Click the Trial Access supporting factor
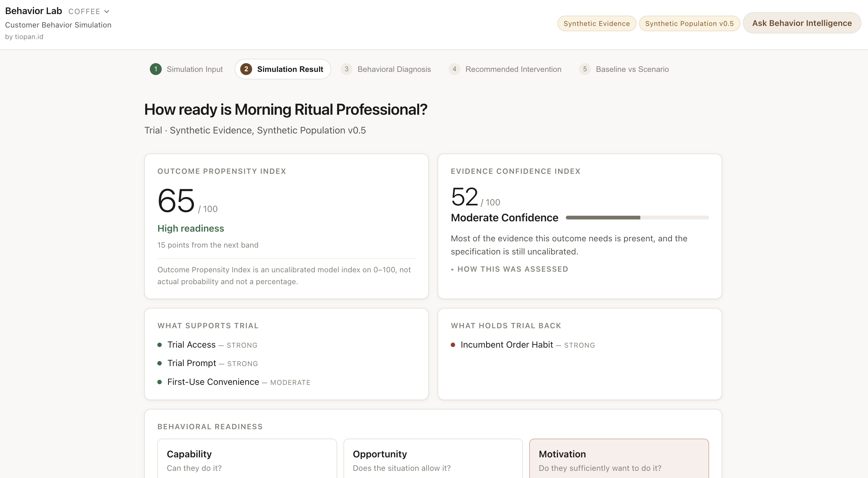The width and height of the screenshot is (868, 478). click(x=207, y=345)
